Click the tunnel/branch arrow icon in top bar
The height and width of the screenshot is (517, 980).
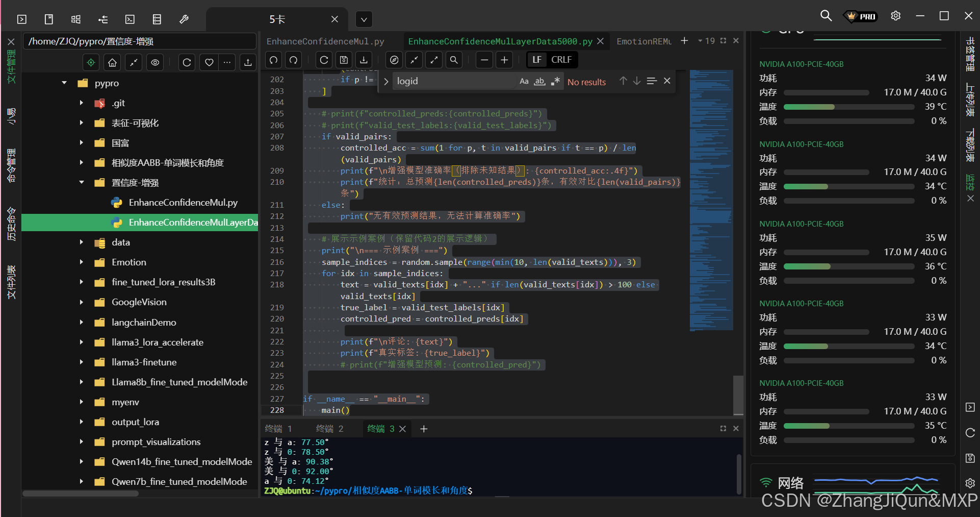coord(103,19)
